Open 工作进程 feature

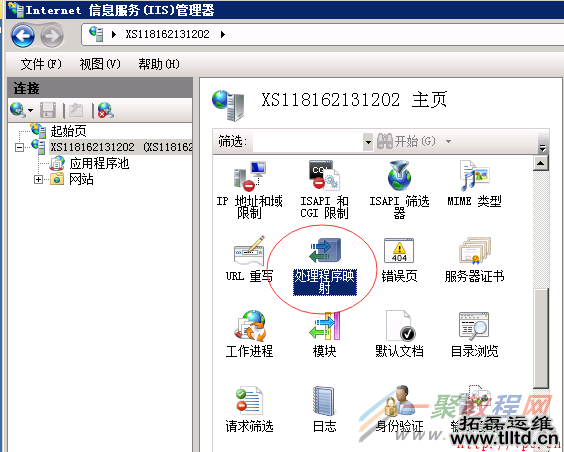point(249,334)
